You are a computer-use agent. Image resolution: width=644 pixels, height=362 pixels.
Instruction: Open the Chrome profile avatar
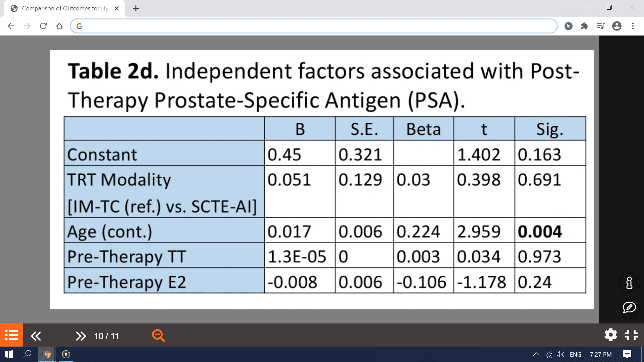tap(617, 26)
